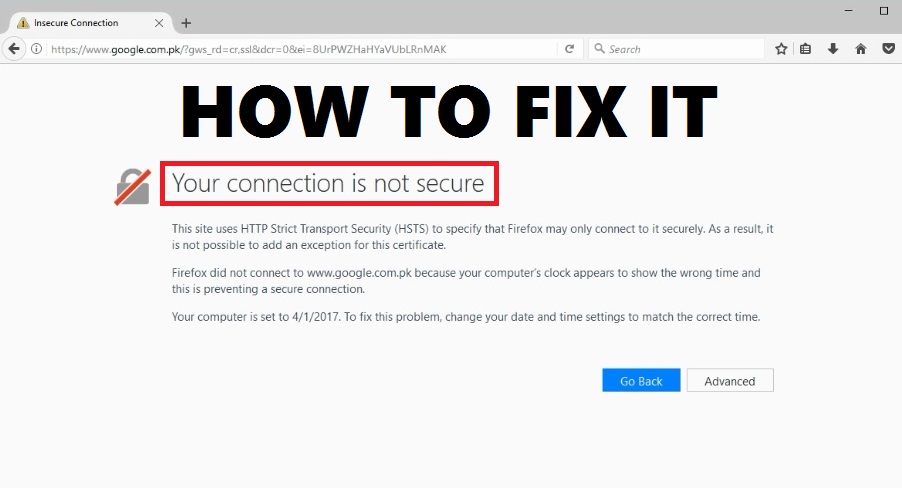This screenshot has width=902, height=488.
Task: Click the back arrow navigation button
Action: click(x=14, y=49)
